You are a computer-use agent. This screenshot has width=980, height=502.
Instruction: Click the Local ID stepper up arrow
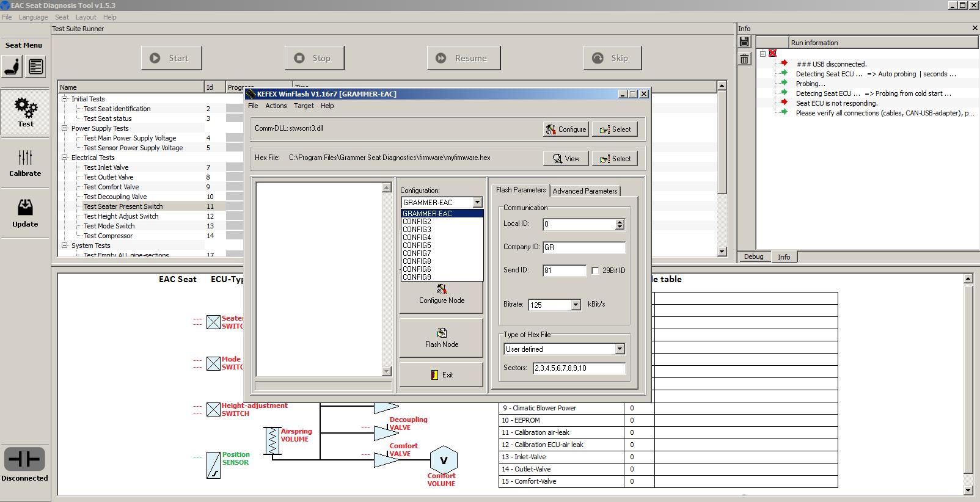[620, 222]
